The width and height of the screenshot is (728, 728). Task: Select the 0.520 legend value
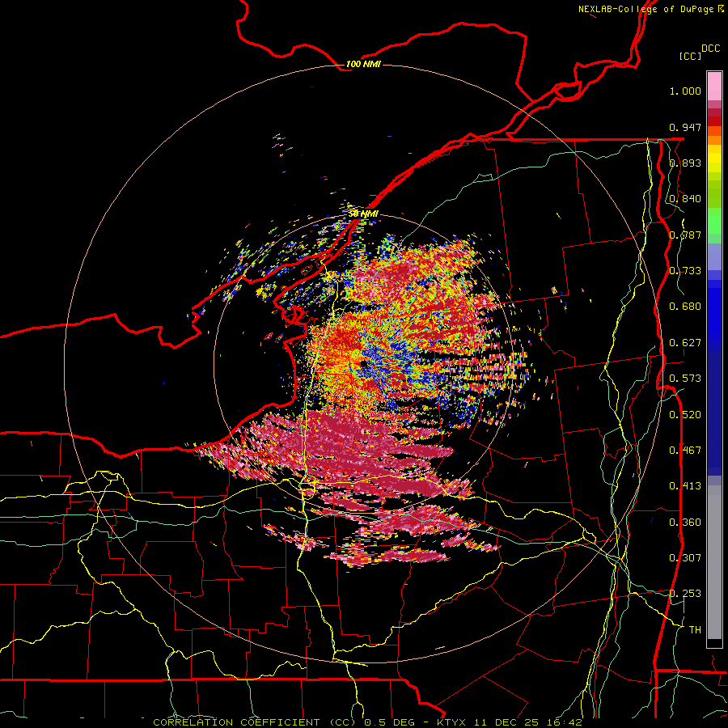[x=685, y=415]
